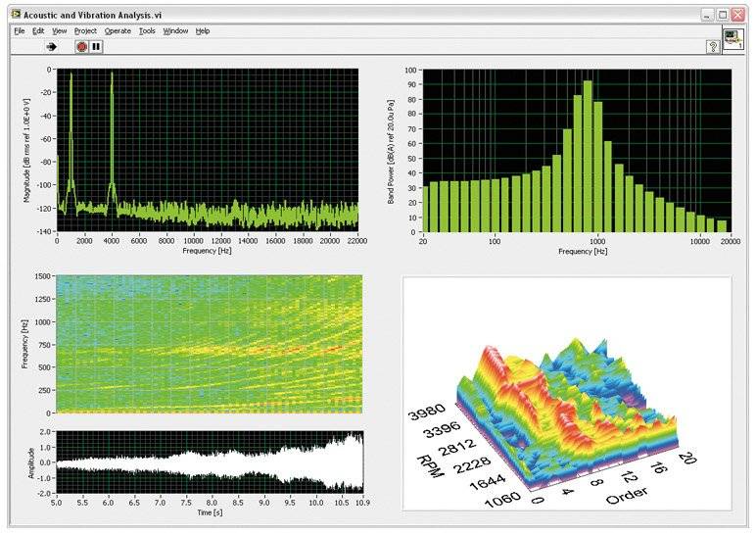Open the File menu

coord(20,31)
